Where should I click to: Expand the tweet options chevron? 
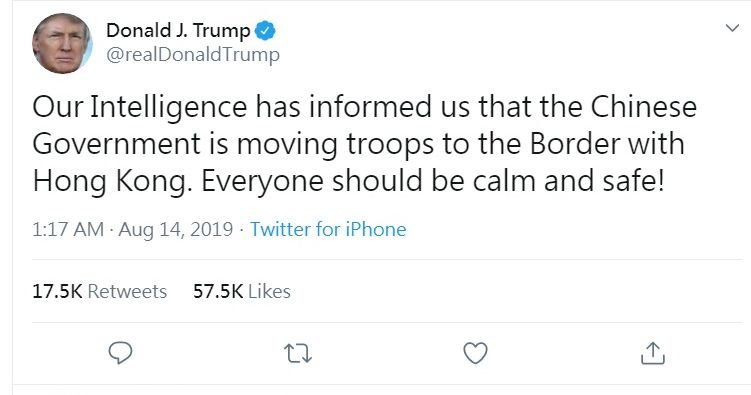pyautogui.click(x=732, y=28)
